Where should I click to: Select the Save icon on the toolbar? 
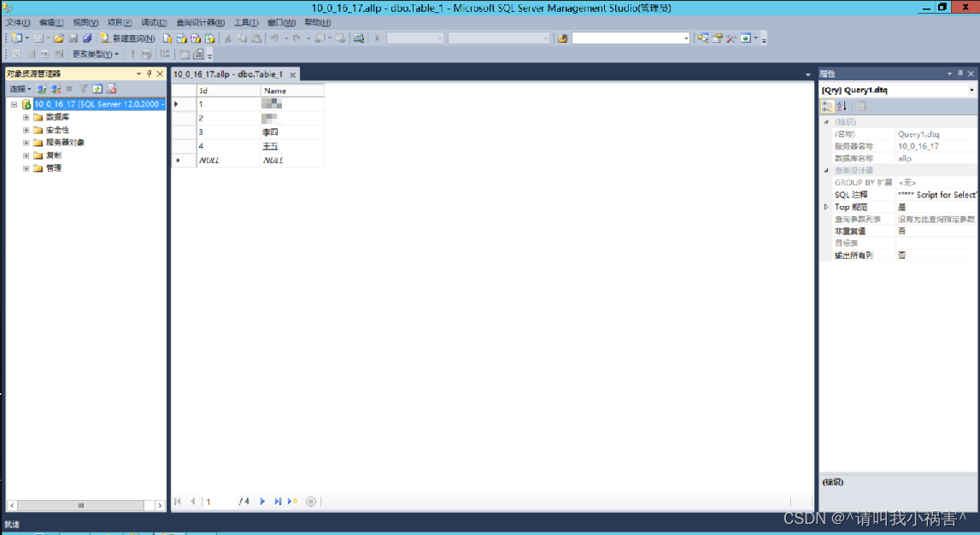(73, 38)
